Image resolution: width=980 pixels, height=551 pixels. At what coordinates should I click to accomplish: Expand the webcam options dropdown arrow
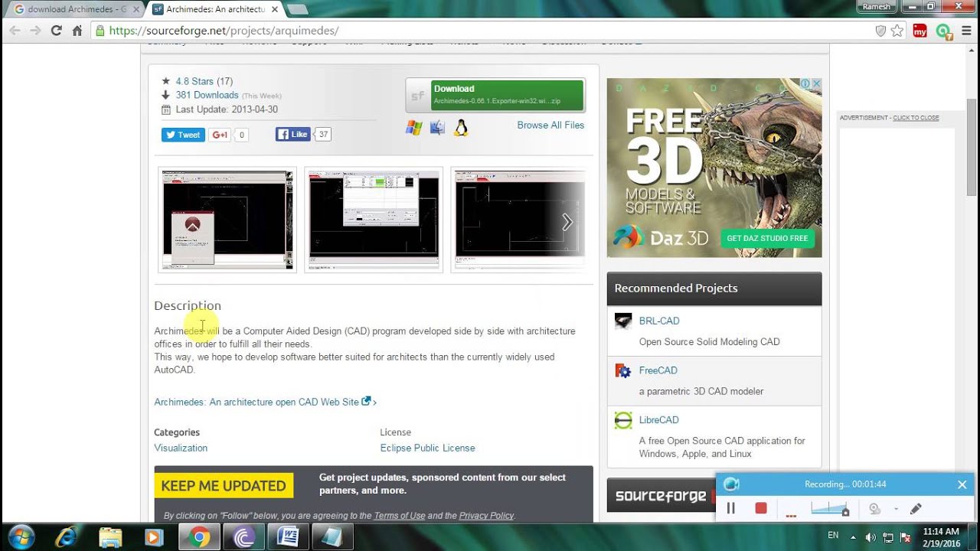click(896, 509)
